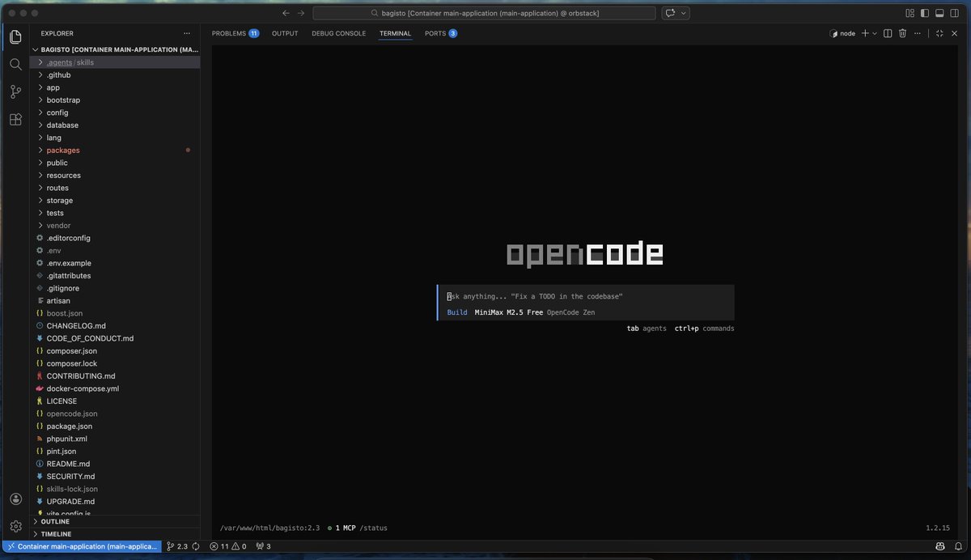
Task: Click forwarded ports status item showing 3
Action: click(263, 546)
